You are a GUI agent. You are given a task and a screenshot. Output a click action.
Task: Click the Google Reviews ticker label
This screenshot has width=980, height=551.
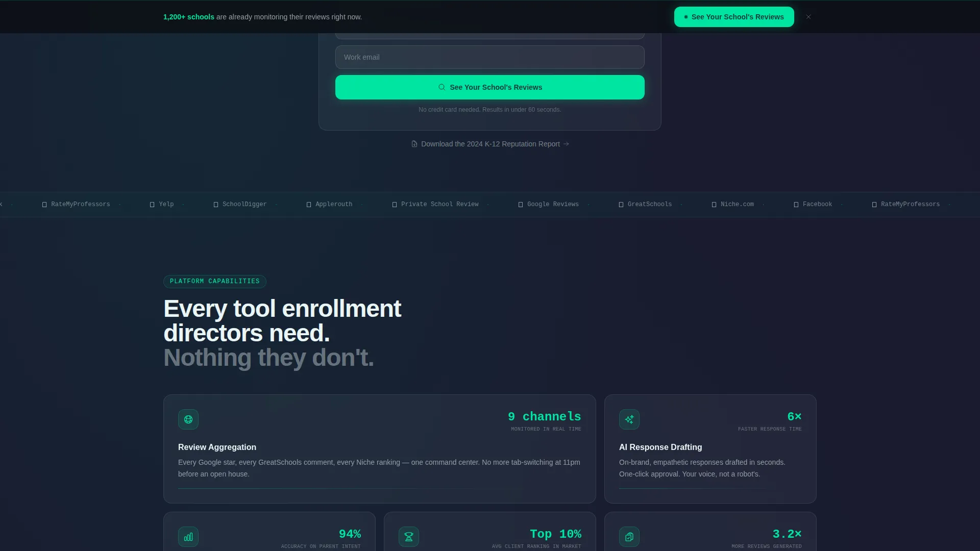pos(553,204)
